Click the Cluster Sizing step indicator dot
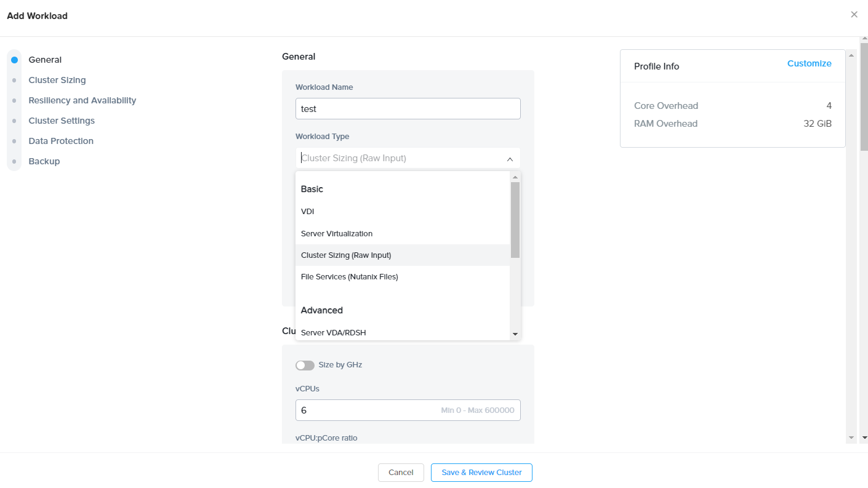 [14, 79]
